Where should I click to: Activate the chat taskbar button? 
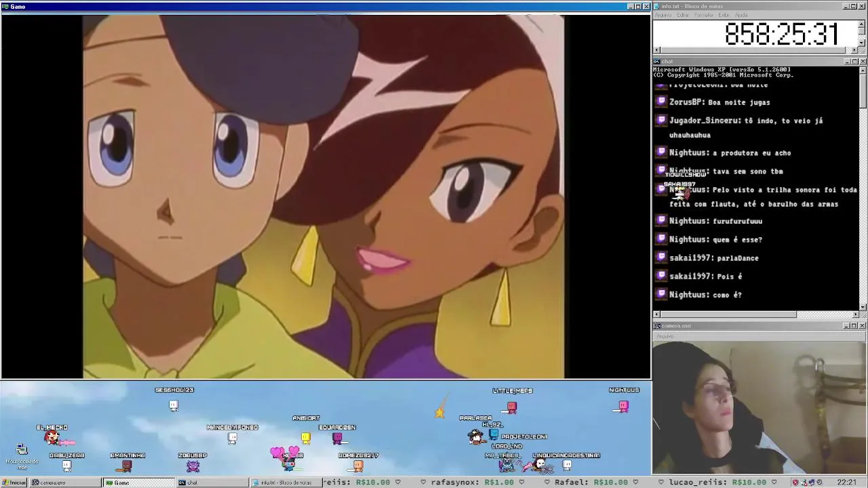tap(211, 483)
